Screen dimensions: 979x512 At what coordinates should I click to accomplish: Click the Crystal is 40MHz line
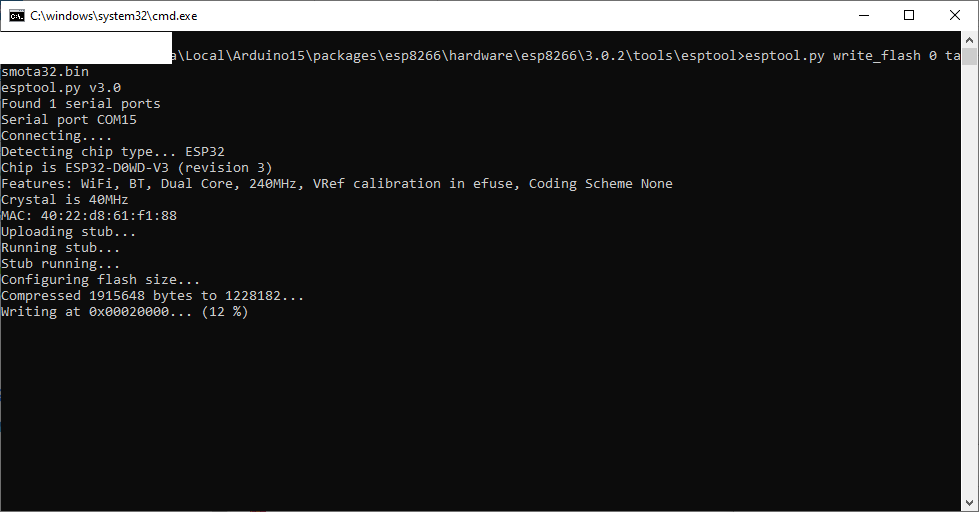(65, 200)
